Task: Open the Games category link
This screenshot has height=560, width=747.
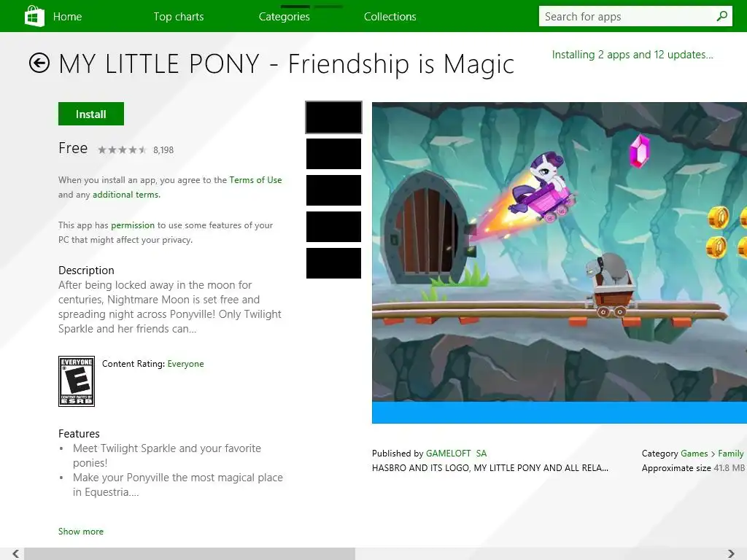Action: 694,454
